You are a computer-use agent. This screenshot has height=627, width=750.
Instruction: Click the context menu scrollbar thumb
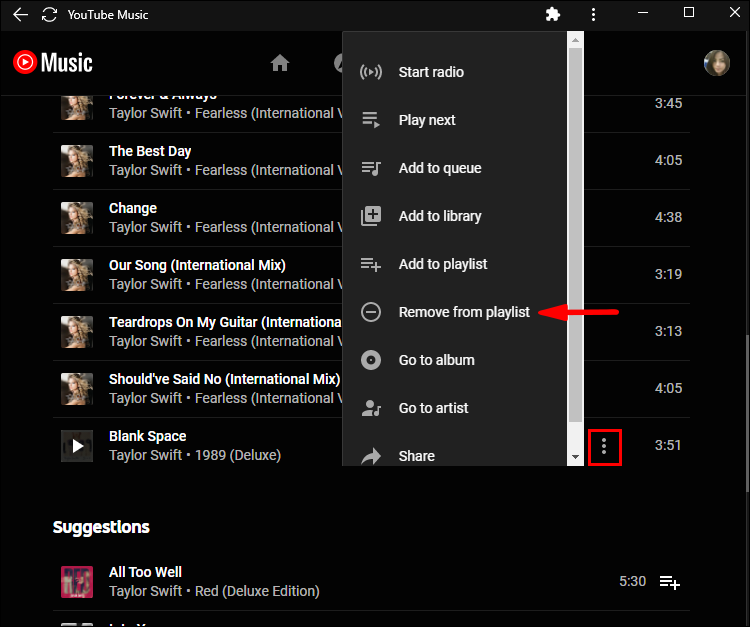pyautogui.click(x=575, y=235)
